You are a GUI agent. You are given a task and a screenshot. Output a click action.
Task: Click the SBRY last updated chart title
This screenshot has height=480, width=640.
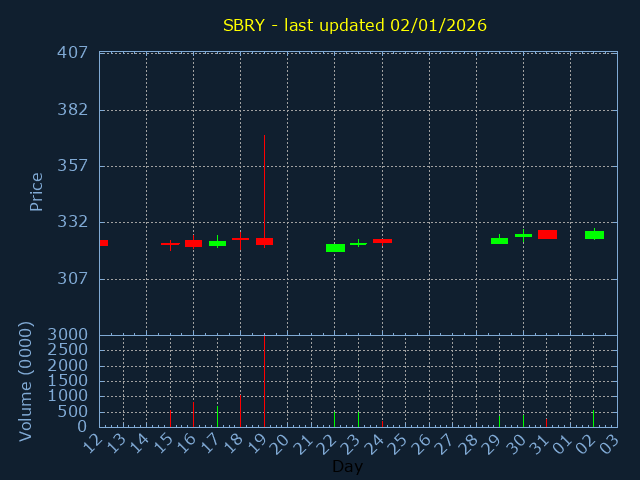coord(354,25)
